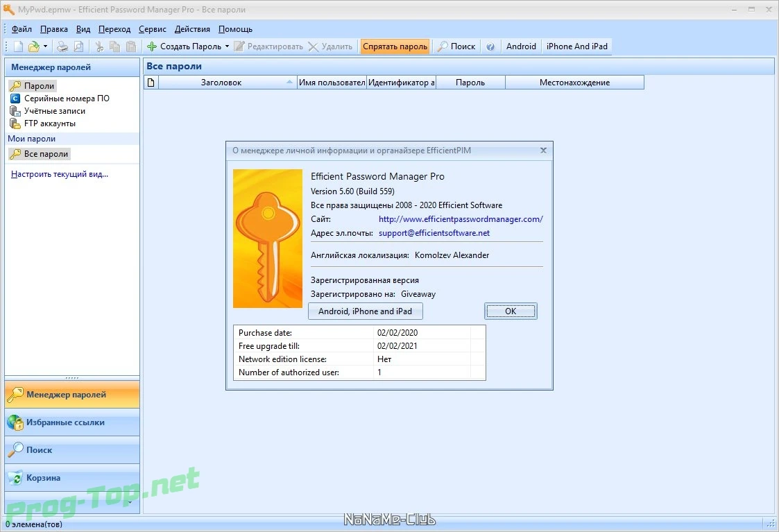The height and width of the screenshot is (532, 779).
Task: Open the Переход menu
Action: 114,29
